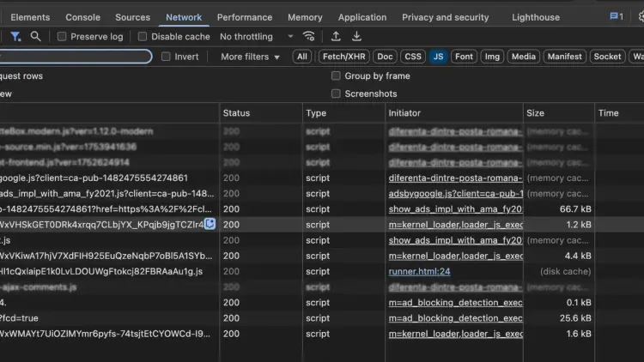
Task: Open network conditions Wi-Fi icon
Action: point(309,37)
